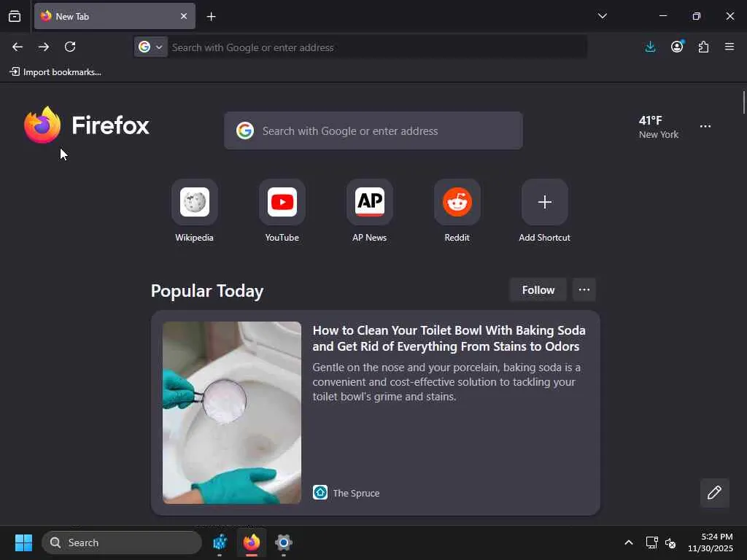The height and width of the screenshot is (560, 747).
Task: Read the article description about baking soda
Action: pos(446,382)
